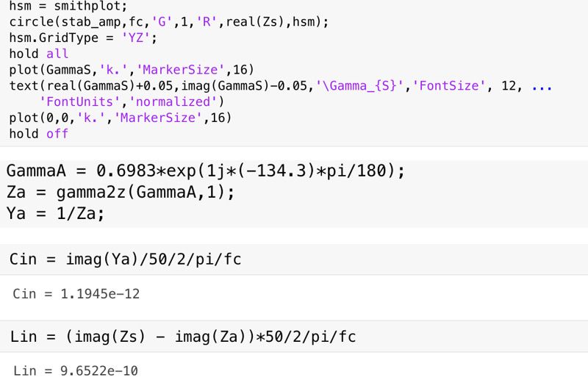Click the Ya = 1/Za line
588x383 pixels.
tap(55, 214)
